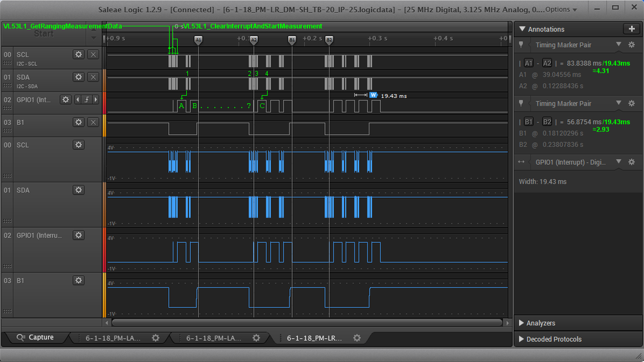Open gear settings on first 6-1-18_PM-LA tab
644x362 pixels.
coord(155,338)
